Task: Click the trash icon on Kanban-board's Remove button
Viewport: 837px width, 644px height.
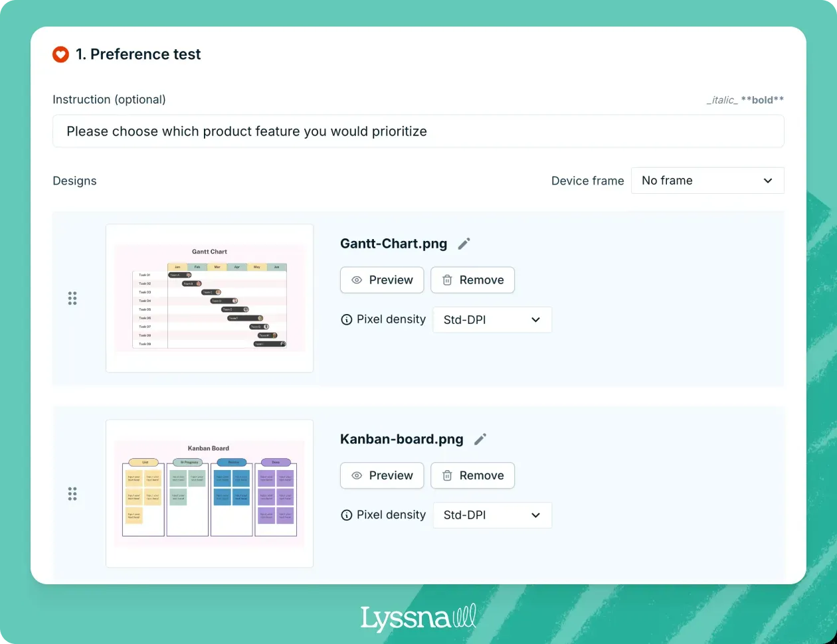Action: point(446,475)
